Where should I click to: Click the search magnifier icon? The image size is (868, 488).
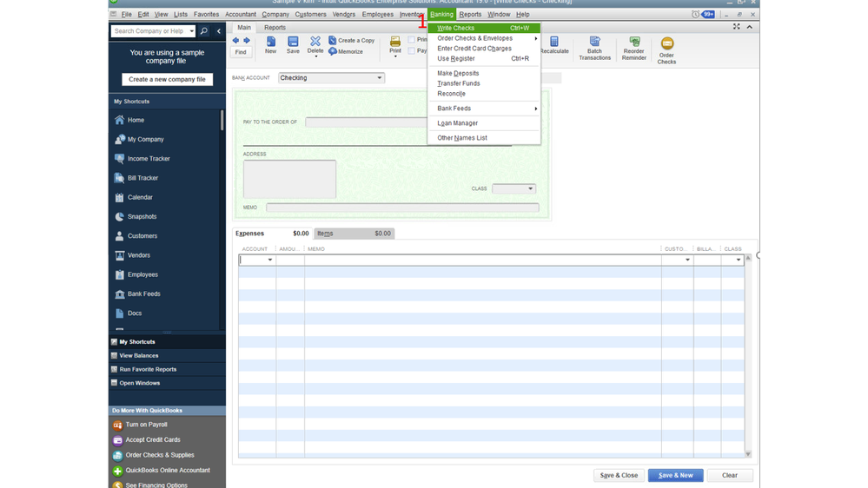click(x=203, y=31)
